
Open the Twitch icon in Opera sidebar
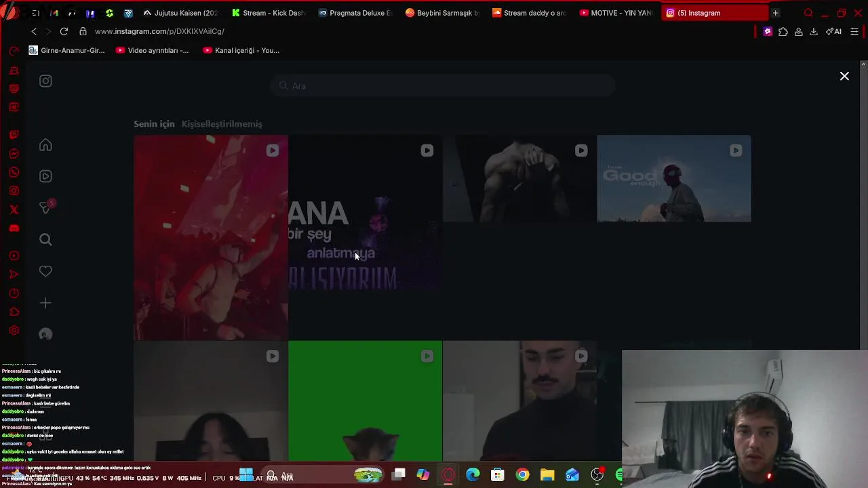tap(14, 135)
